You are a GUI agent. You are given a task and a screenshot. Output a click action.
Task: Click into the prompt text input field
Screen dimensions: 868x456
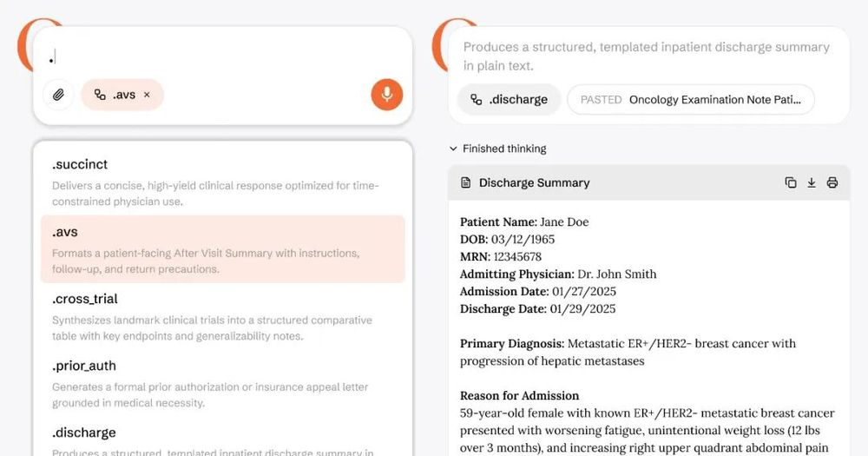(222, 58)
